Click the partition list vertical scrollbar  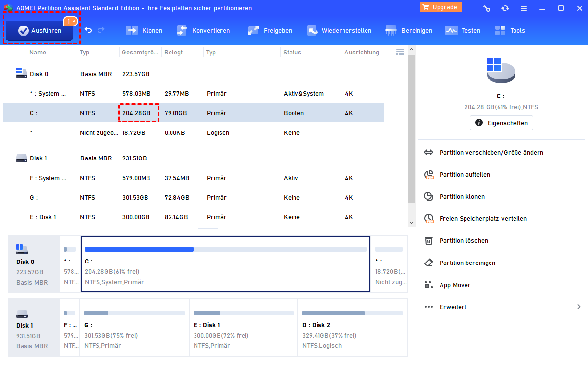[x=411, y=129]
